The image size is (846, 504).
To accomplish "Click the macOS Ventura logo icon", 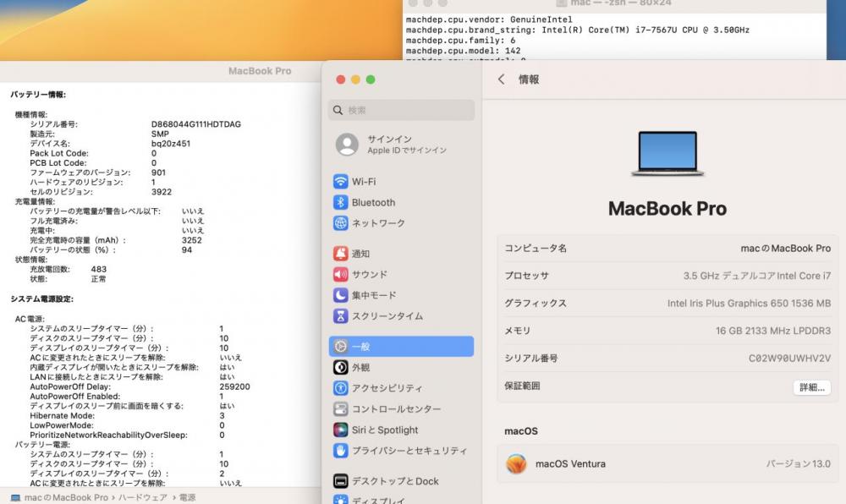I will coord(516,463).
